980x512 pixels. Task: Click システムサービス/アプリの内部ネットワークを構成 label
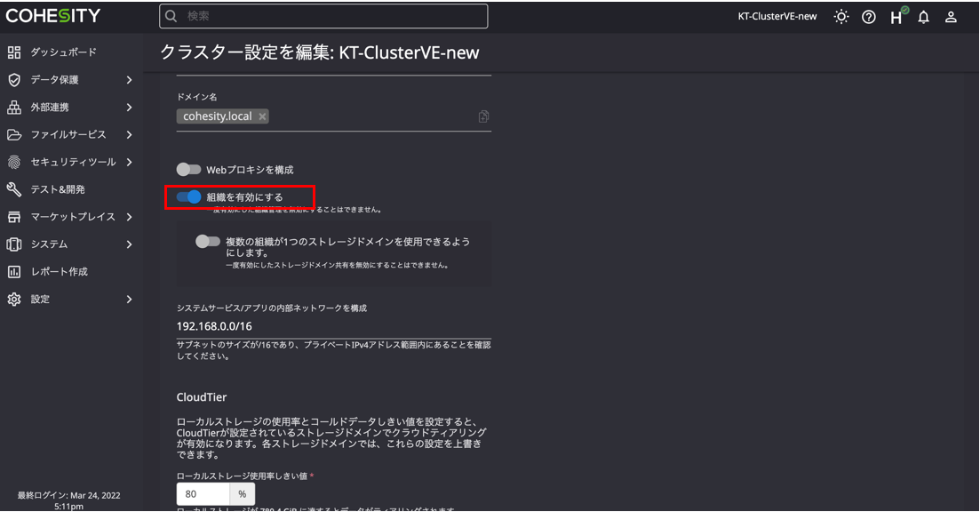pyautogui.click(x=271, y=308)
